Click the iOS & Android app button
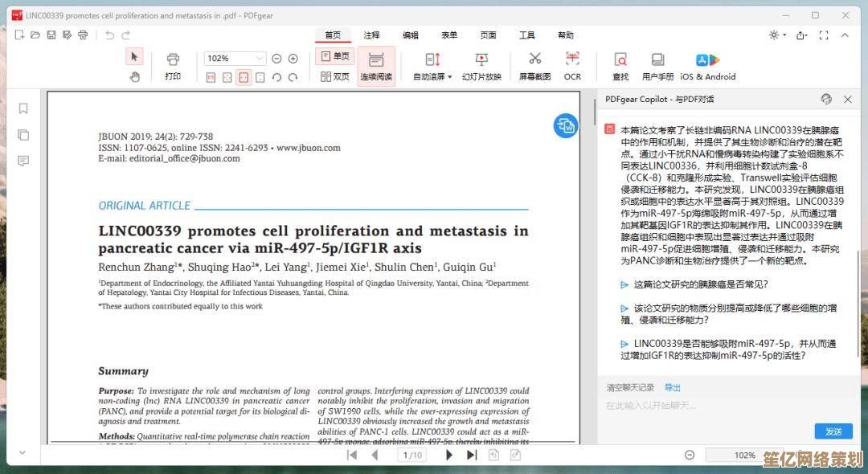 [708, 67]
